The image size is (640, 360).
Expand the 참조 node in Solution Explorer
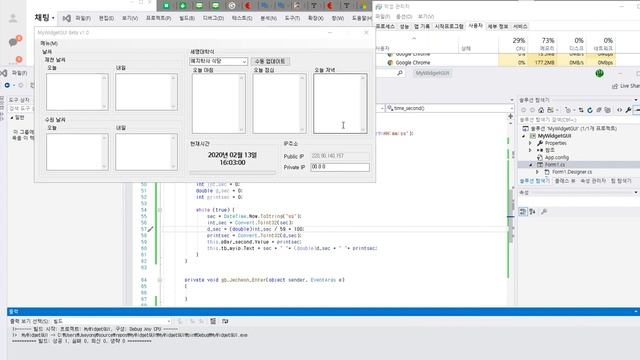pos(530,150)
